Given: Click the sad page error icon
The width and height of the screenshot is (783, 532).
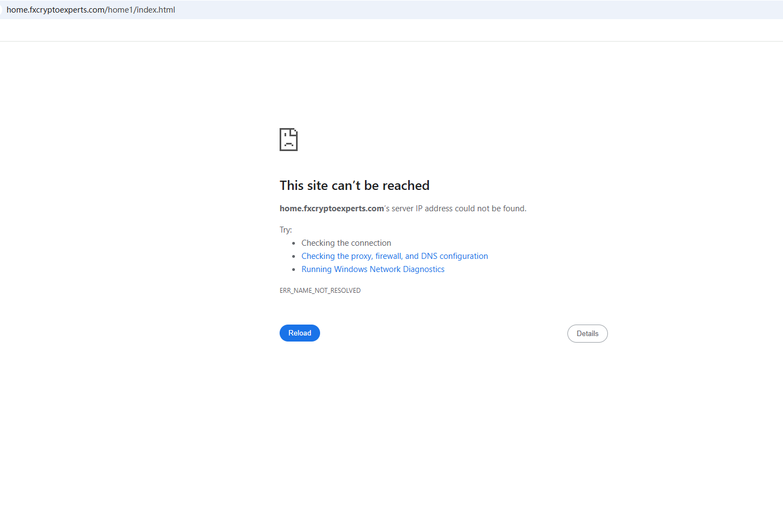Looking at the screenshot, I should (288, 140).
